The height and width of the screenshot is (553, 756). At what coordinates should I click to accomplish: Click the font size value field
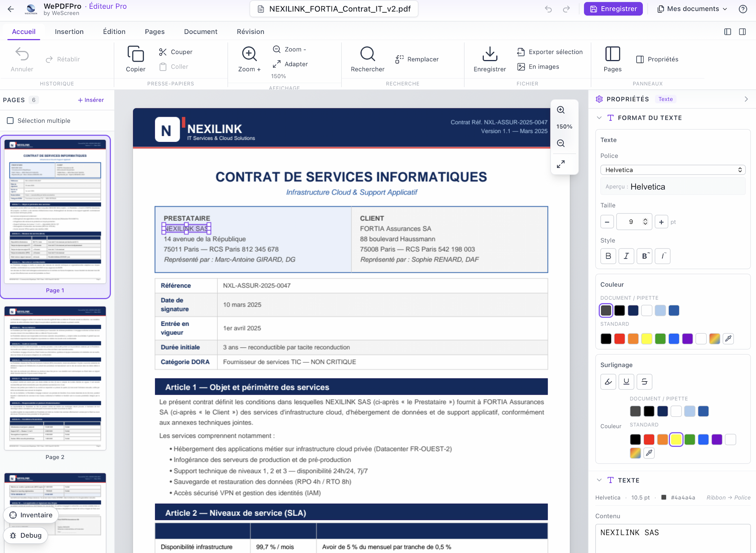[x=630, y=222]
